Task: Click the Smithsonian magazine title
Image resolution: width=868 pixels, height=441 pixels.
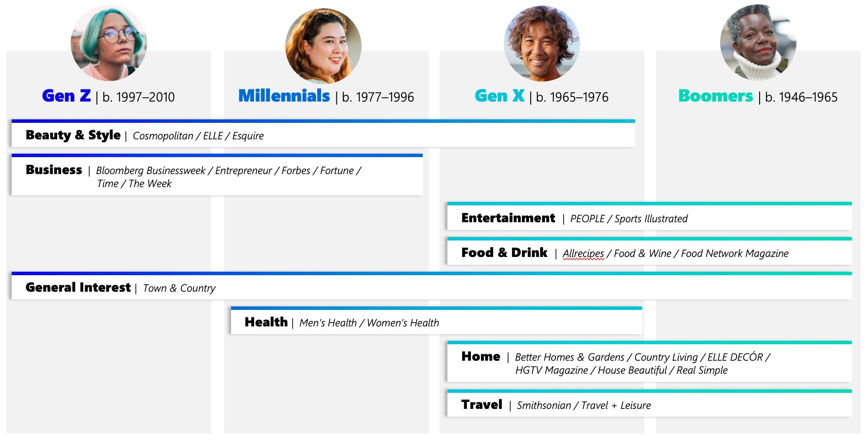Action: pos(544,405)
